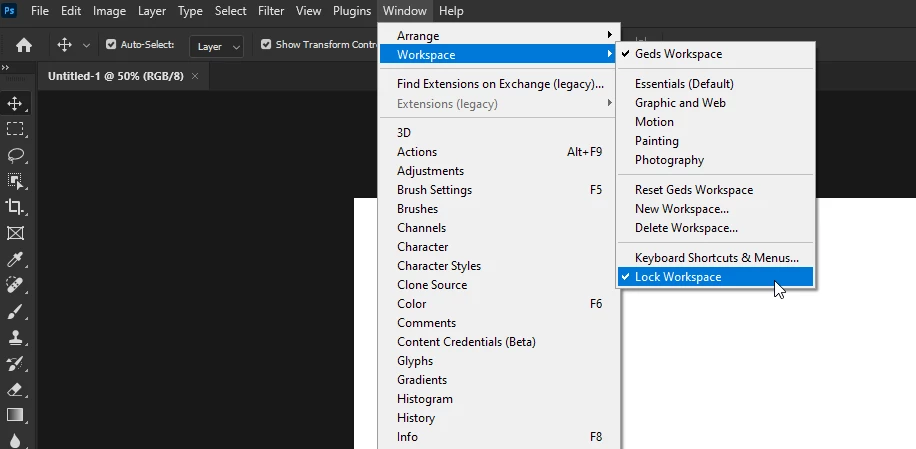Uncheck Lock Workspace option
Screen dimensions: 916x449
point(715,277)
